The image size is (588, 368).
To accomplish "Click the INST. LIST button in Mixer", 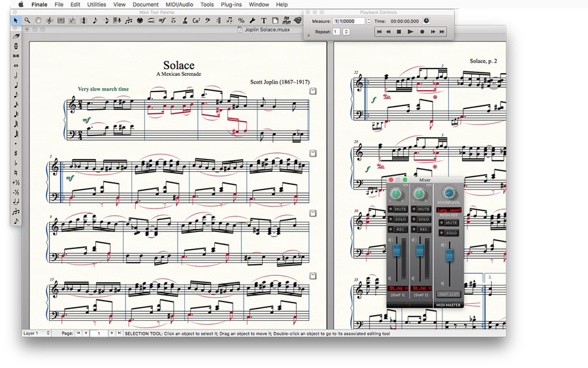I will [x=448, y=295].
